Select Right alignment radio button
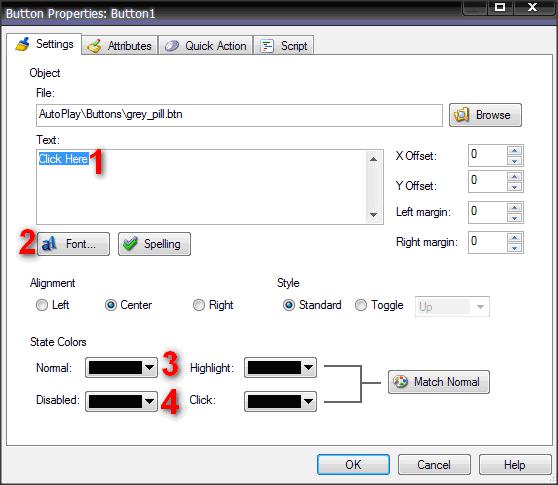 click(199, 305)
